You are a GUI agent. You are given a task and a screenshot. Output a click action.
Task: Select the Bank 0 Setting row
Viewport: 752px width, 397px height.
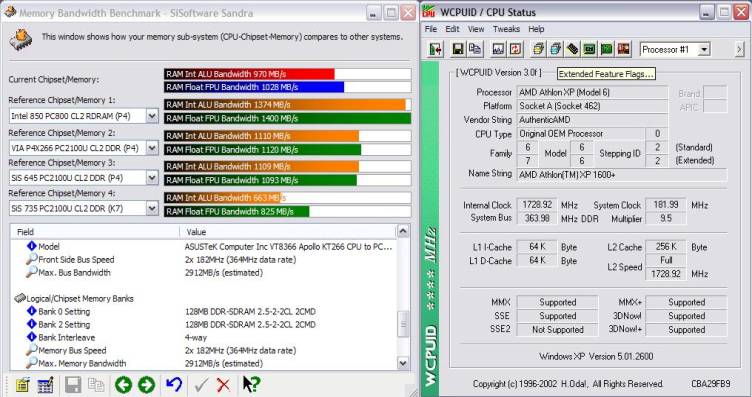click(x=204, y=311)
